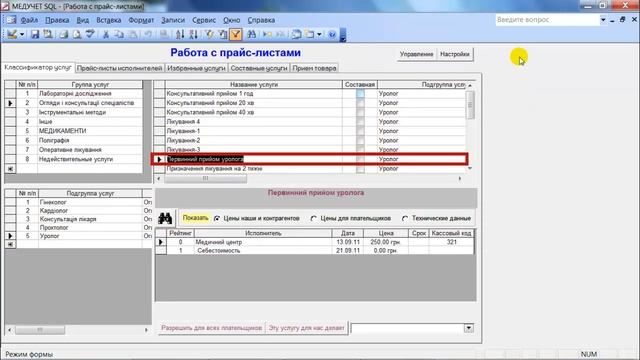The width and height of the screenshot is (640, 360).
Task: Select the 'Цены наши и контрагентов' radio button
Action: 217,218
